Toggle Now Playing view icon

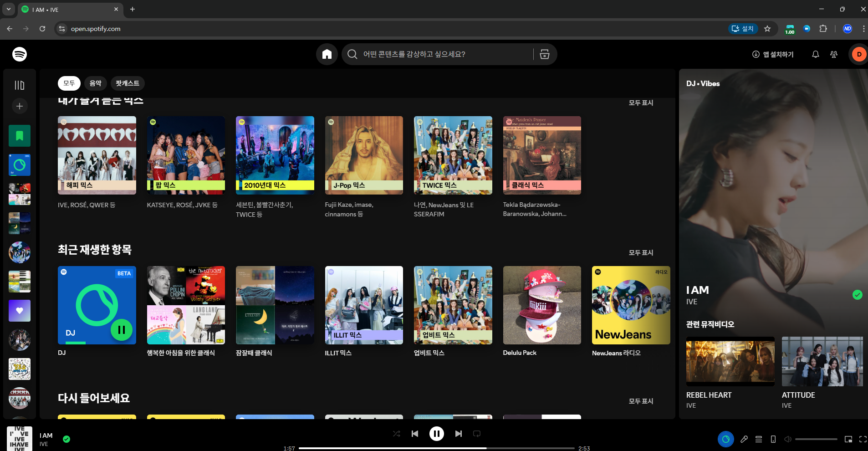(x=726, y=439)
